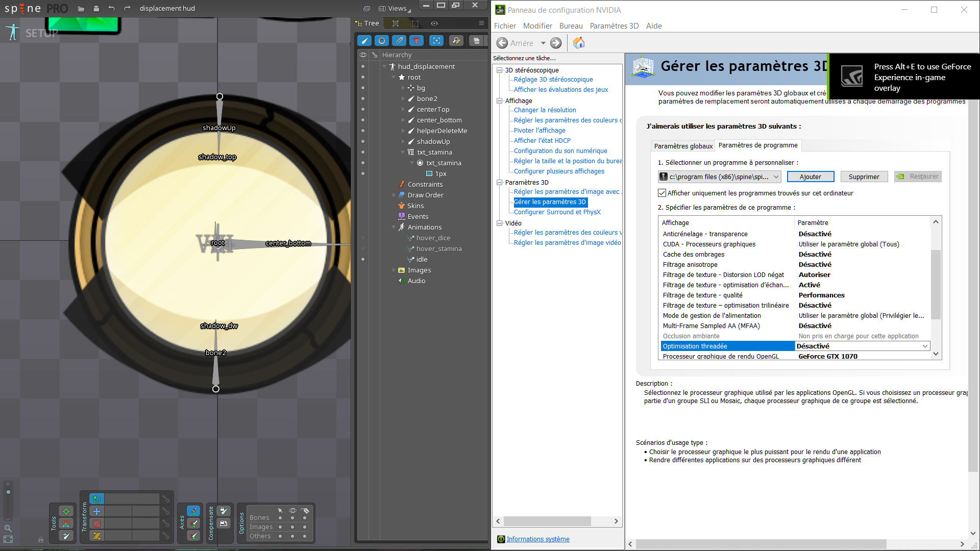Open the find and replace magnifier tool
Screen dimensions: 980x551
456,41
